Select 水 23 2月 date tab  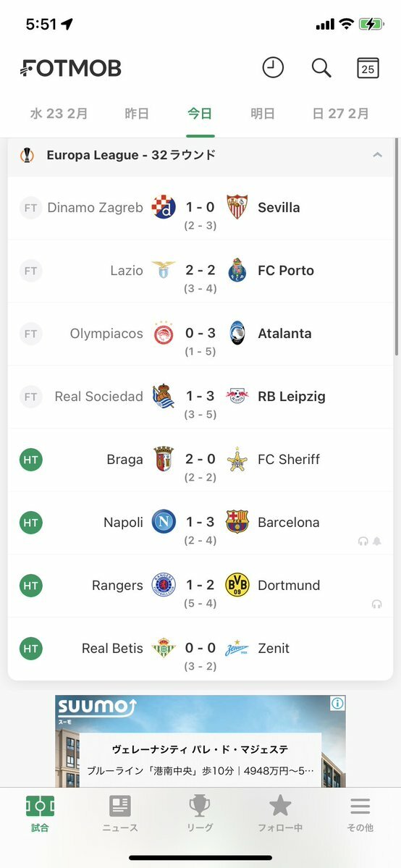[59, 114]
